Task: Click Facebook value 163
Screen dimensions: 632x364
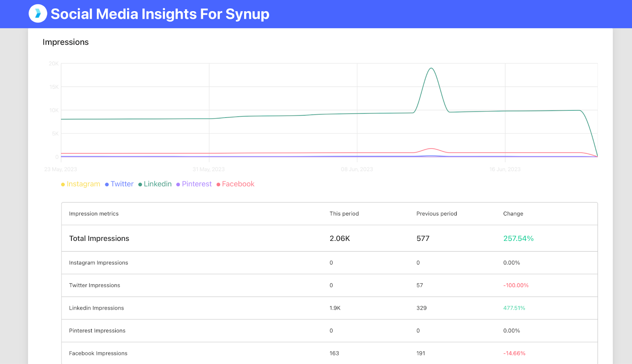Action: click(x=334, y=353)
